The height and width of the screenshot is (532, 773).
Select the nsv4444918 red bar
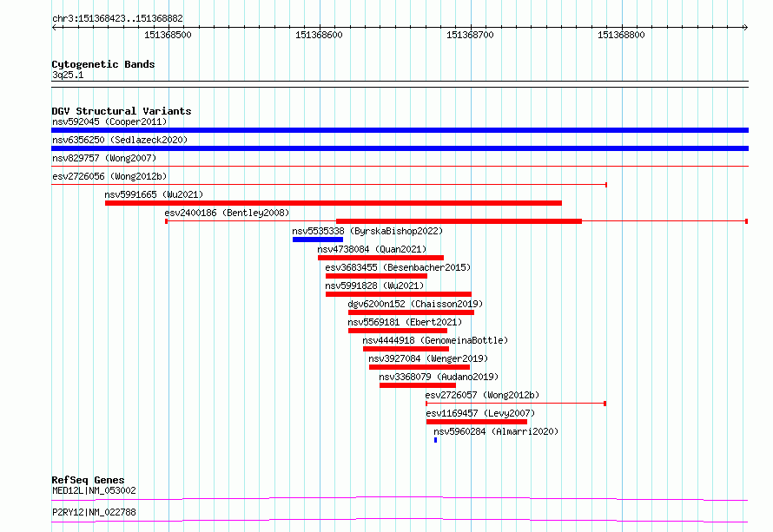[x=406, y=349]
